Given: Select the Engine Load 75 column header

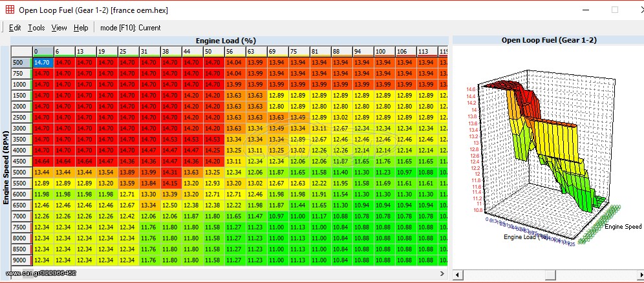Looking at the screenshot, I should pyautogui.click(x=299, y=51).
